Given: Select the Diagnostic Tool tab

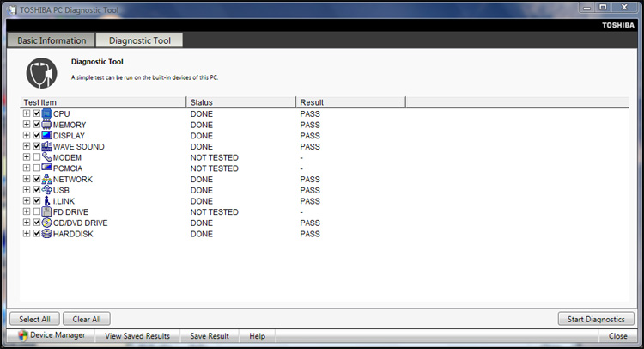Looking at the screenshot, I should [x=140, y=40].
